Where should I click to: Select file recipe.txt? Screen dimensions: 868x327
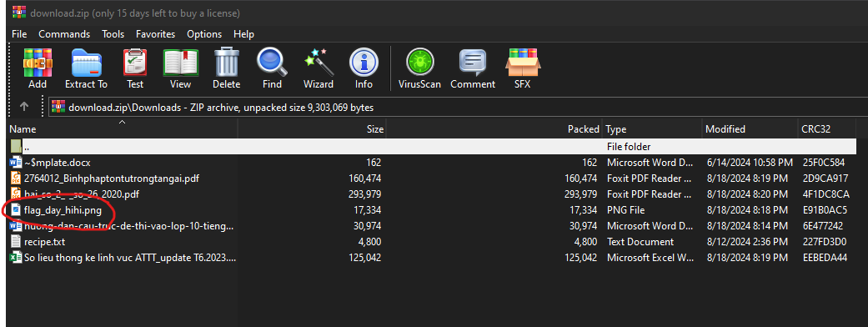coord(45,242)
